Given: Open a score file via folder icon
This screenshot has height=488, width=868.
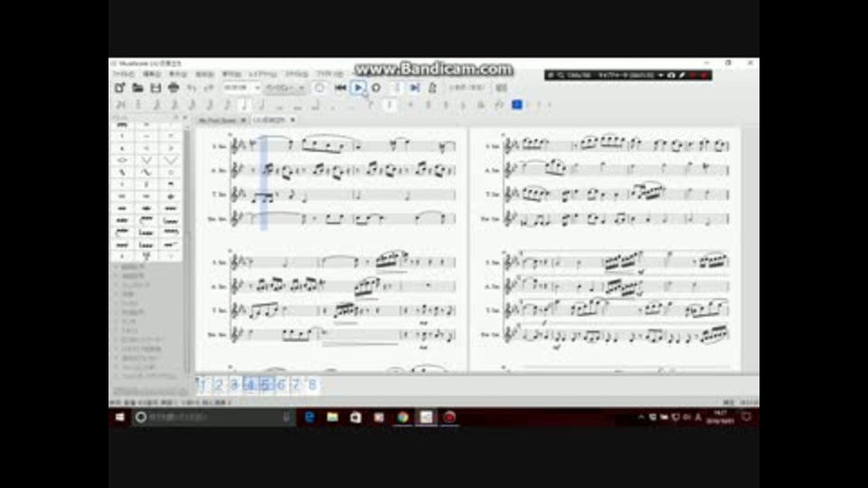Looking at the screenshot, I should click(137, 88).
